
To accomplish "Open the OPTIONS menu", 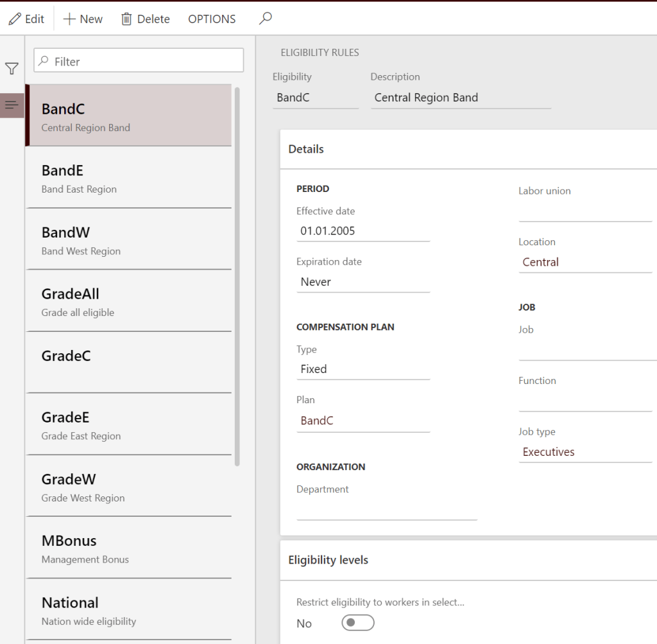I will click(x=212, y=19).
